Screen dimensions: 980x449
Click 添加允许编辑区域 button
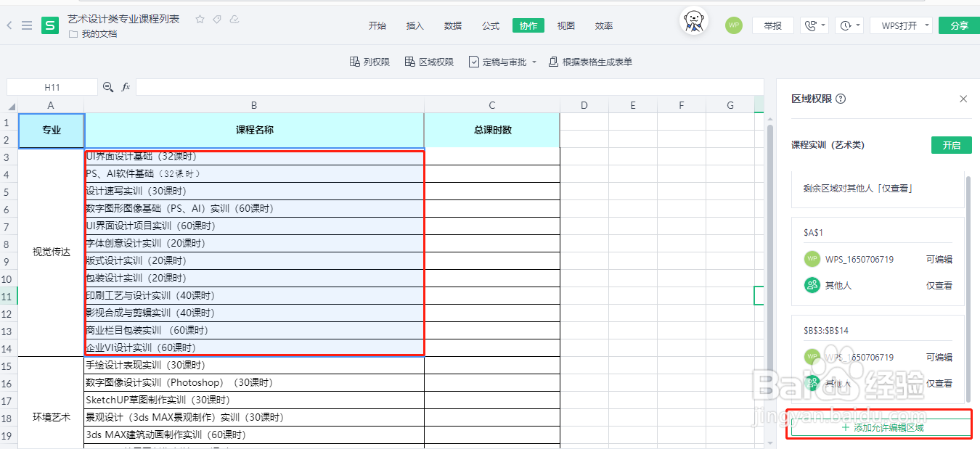(x=882, y=428)
